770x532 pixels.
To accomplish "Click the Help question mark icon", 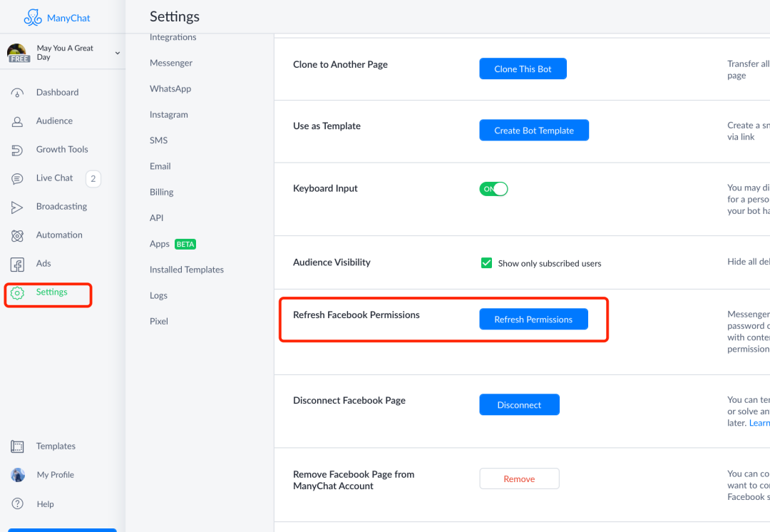I will click(x=18, y=503).
